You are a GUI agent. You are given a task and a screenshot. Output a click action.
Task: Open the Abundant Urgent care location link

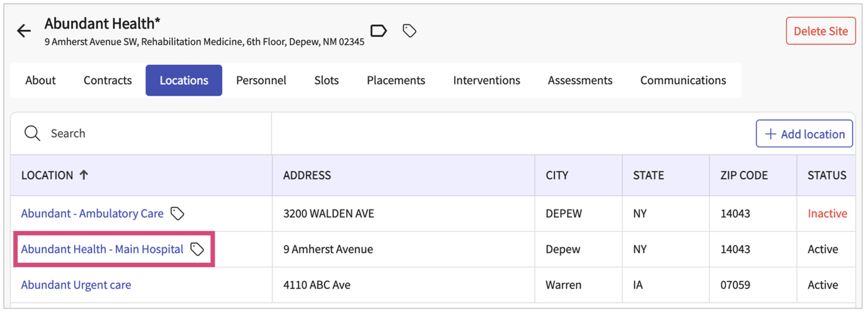pyautogui.click(x=76, y=285)
